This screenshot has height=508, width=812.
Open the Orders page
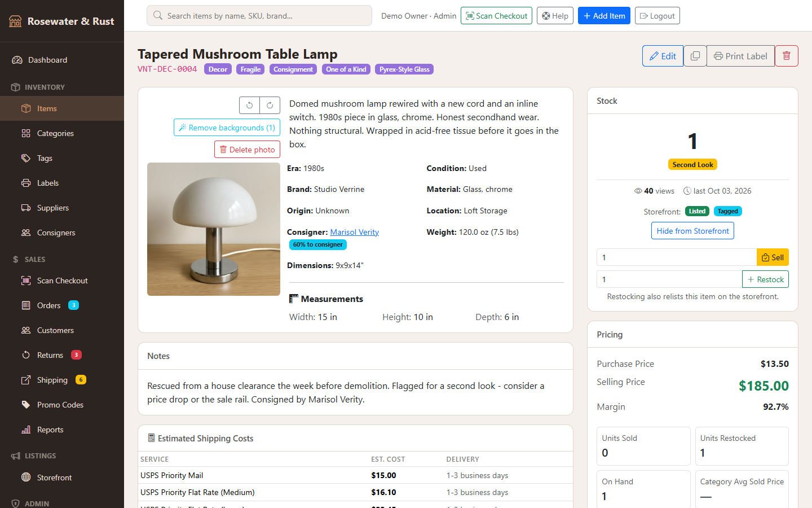[62, 305]
